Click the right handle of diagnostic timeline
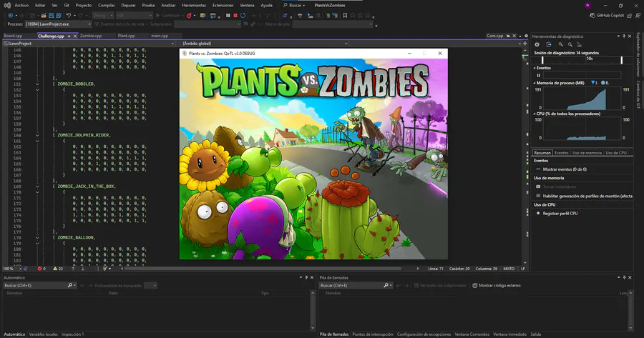644x338 pixels. click(x=621, y=60)
